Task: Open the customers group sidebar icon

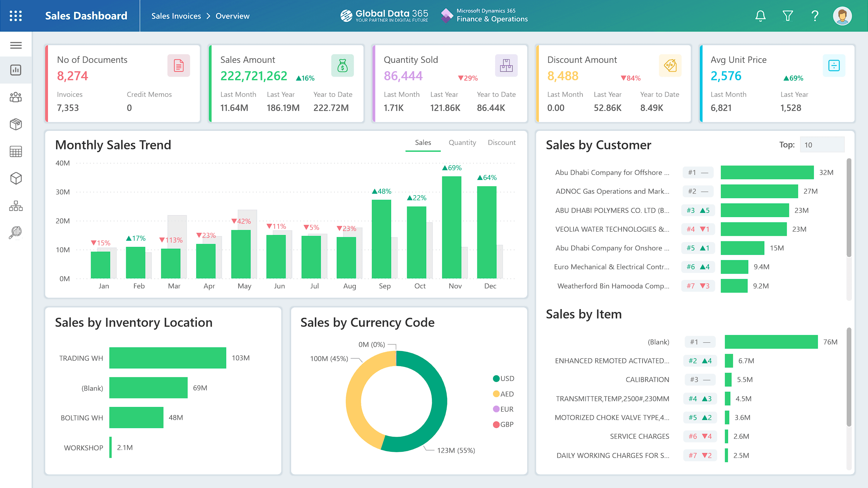Action: click(16, 97)
